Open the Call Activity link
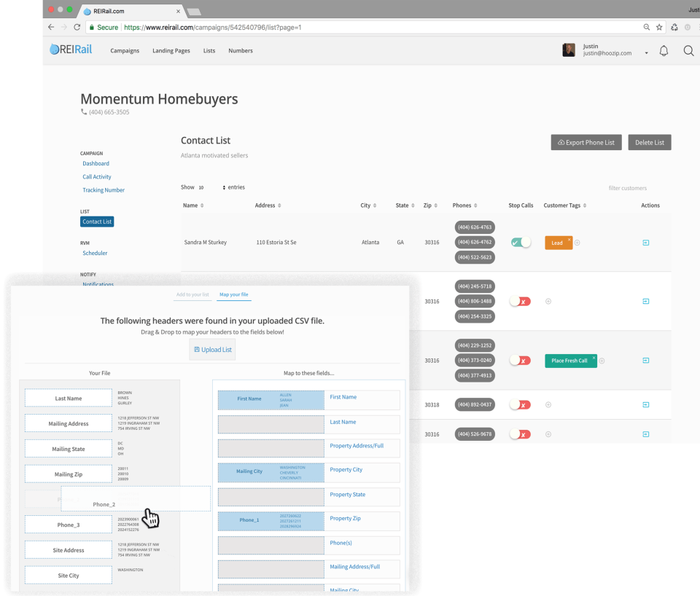Viewport: 700px width, 596px height. click(96, 176)
